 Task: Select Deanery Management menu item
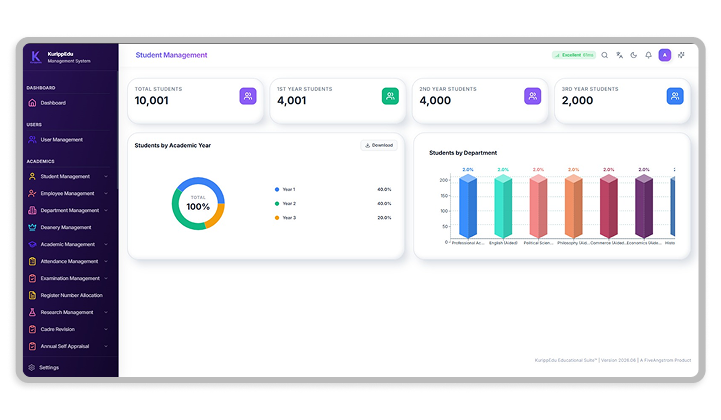tap(69, 227)
